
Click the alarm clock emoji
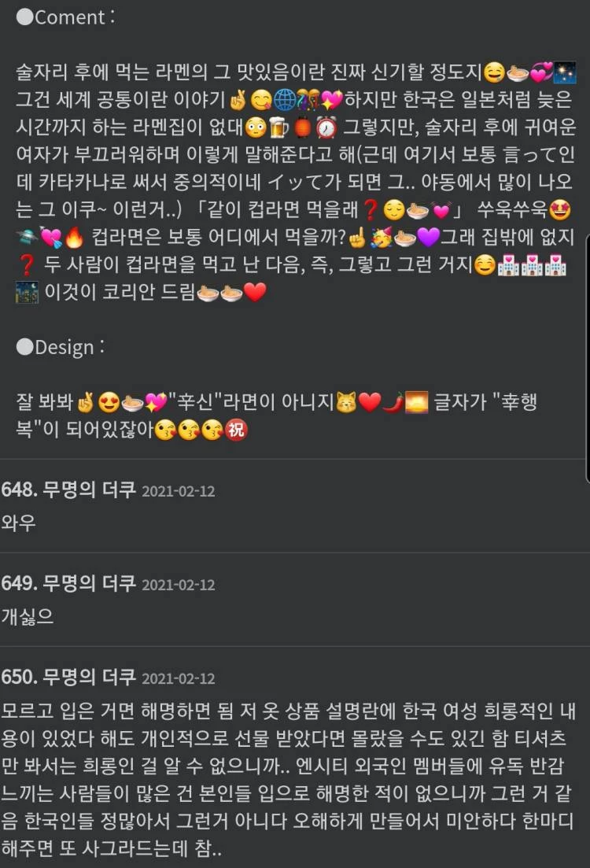coord(326,127)
